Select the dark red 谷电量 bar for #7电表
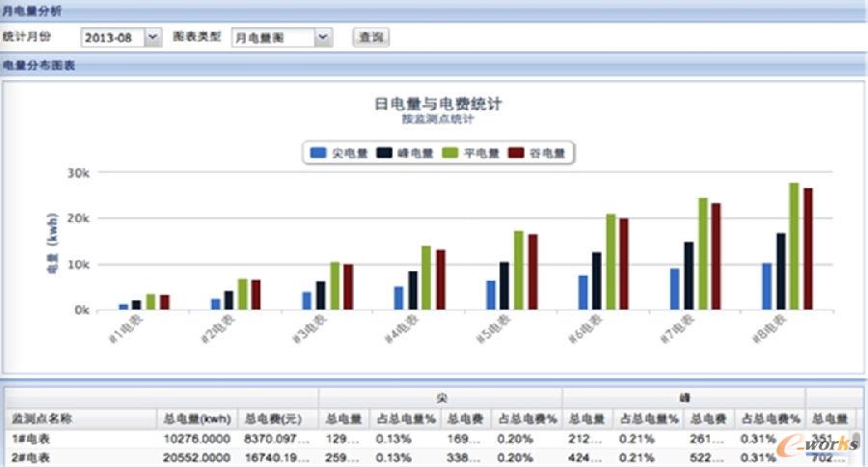This screenshot has height=467, width=868. (x=716, y=256)
